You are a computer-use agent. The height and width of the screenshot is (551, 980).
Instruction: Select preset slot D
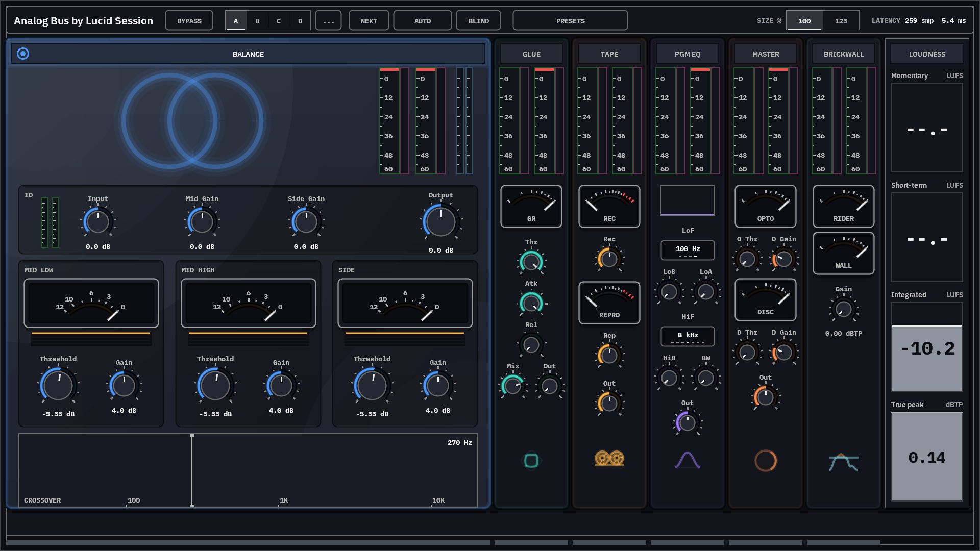300,21
